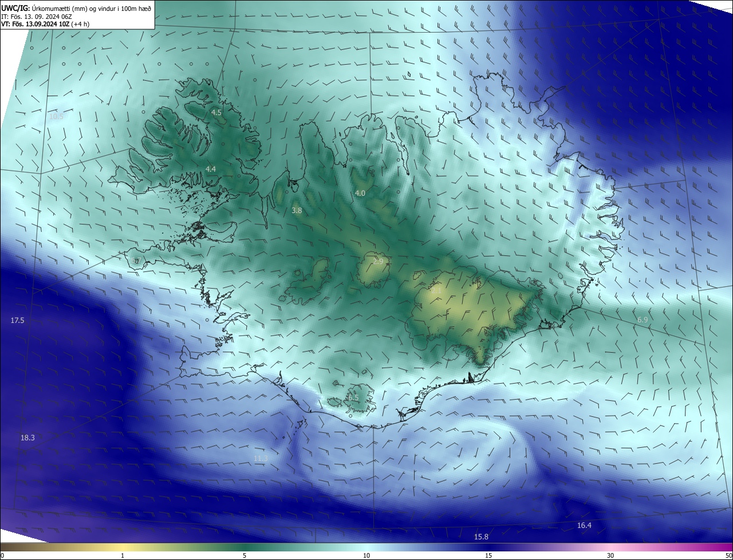Click the 2.9 value over the glacier
The width and height of the screenshot is (733, 560).
(x=378, y=262)
